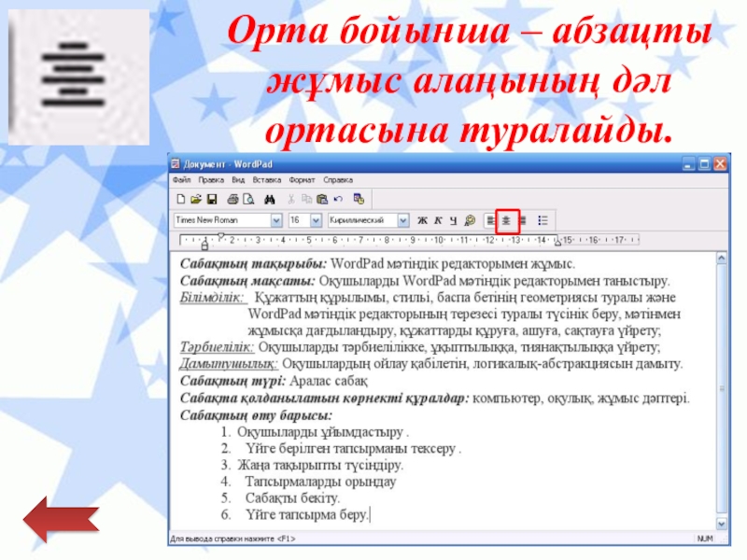Screen dimensions: 747x560
Task: Open the Правка menu
Action: point(211,180)
